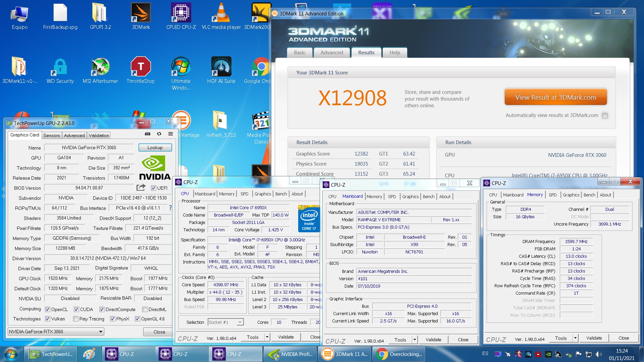Switch to the Validation tab in GPU-Z
Viewport: 644px width, 362px height.
point(99,135)
